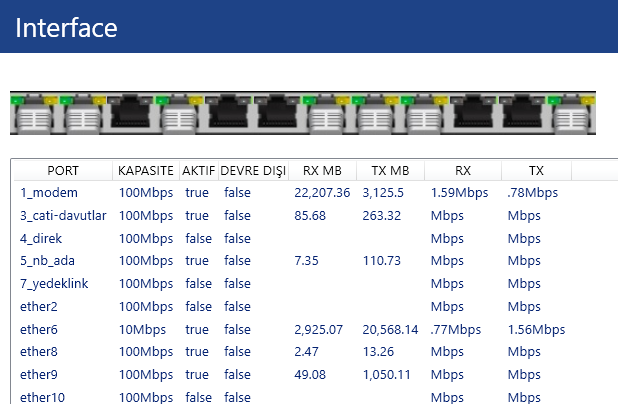The image size is (618, 404).
Task: Click the seventh port icon from left
Action: click(327, 114)
